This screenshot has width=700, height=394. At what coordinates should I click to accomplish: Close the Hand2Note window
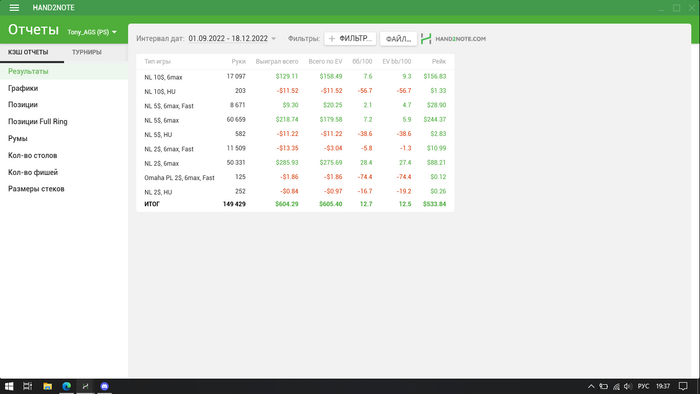click(692, 8)
